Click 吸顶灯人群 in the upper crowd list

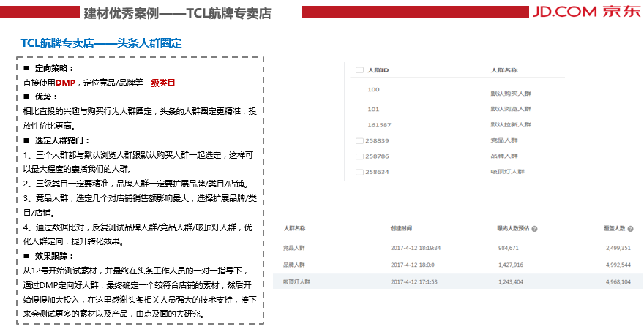click(x=508, y=172)
